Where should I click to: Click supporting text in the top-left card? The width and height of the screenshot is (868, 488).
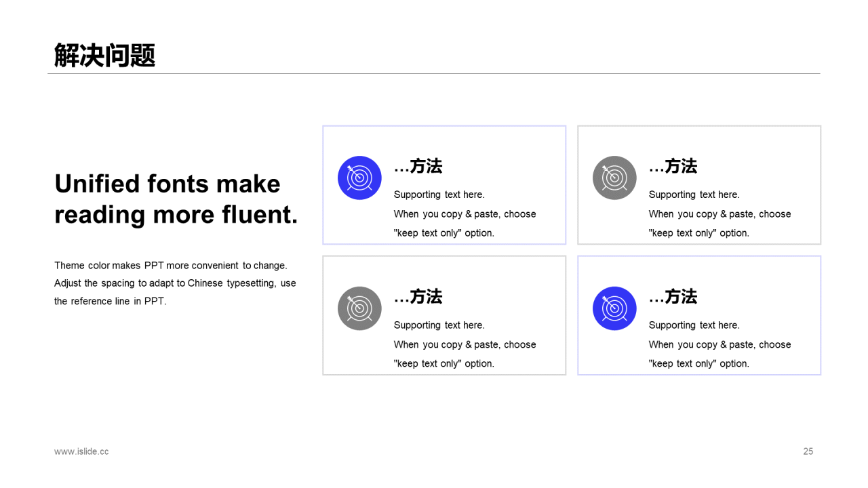pos(465,213)
